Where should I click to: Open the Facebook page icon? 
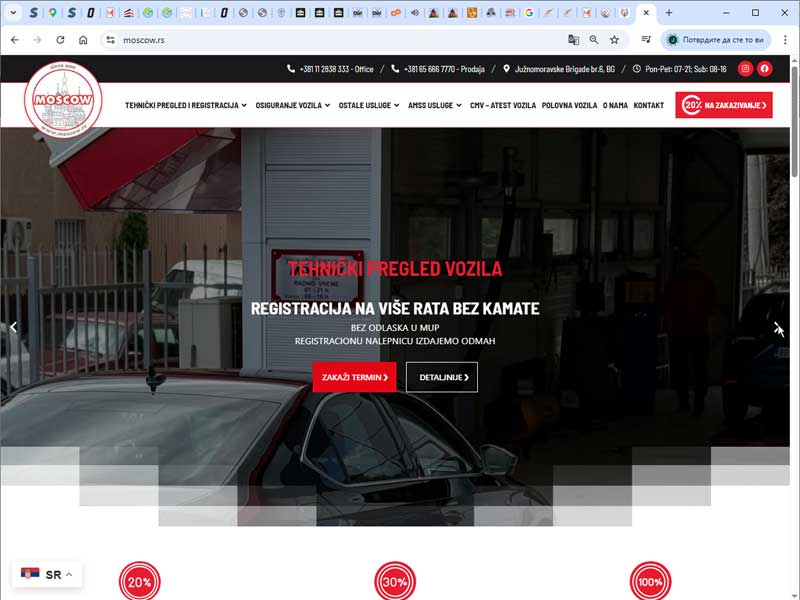coord(765,69)
